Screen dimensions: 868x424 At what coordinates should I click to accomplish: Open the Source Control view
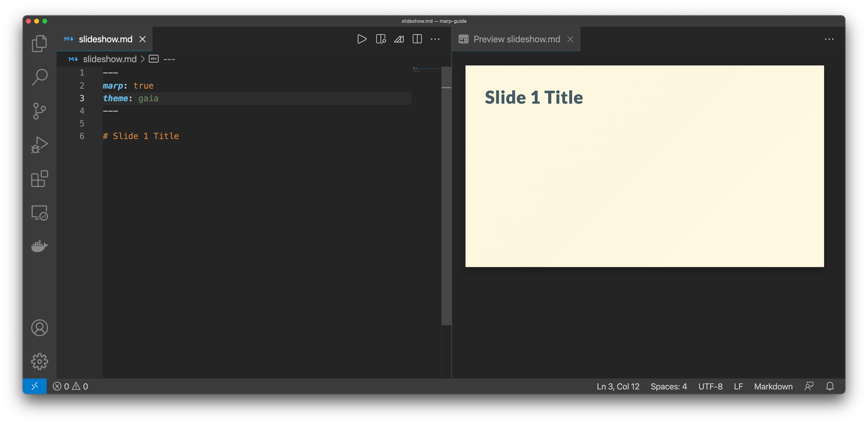click(x=39, y=111)
